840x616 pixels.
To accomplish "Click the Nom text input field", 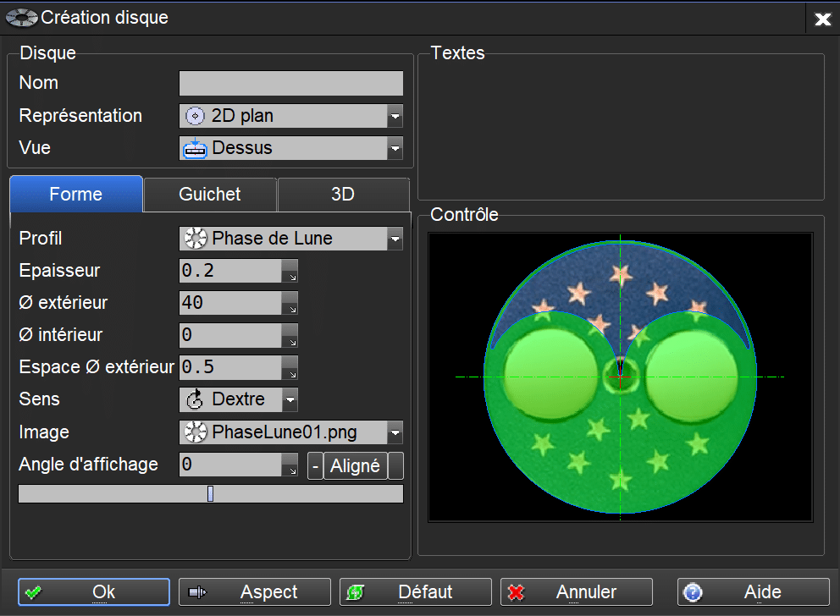I will (x=290, y=83).
